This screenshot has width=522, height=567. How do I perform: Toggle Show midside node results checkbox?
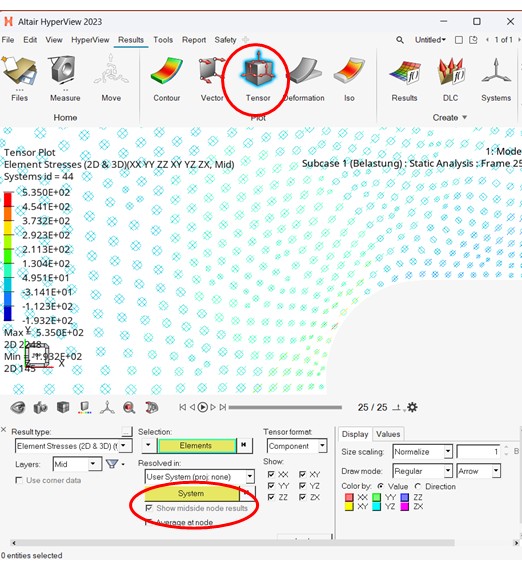coord(149,508)
